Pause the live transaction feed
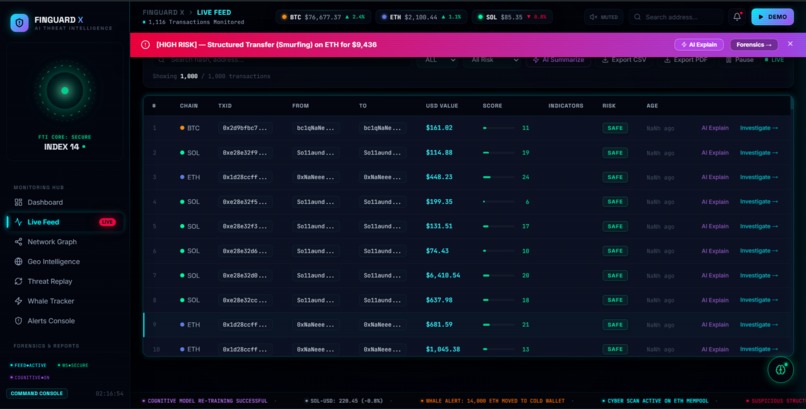The width and height of the screenshot is (806, 409). (x=740, y=60)
